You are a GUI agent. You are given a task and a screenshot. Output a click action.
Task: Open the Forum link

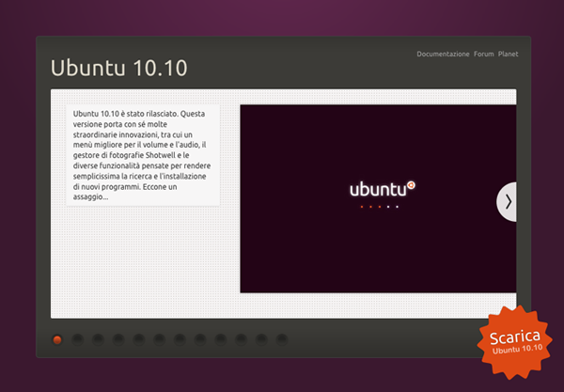(484, 54)
